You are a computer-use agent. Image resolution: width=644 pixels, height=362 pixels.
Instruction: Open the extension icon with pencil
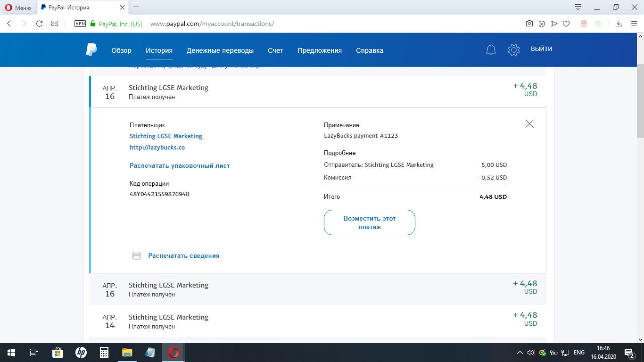click(x=584, y=24)
